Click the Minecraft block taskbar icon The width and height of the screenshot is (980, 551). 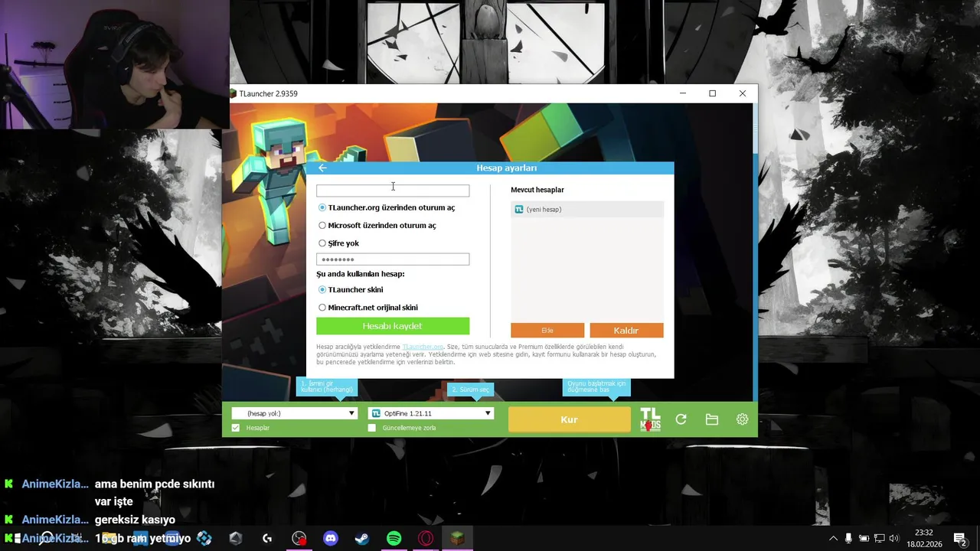tap(456, 539)
